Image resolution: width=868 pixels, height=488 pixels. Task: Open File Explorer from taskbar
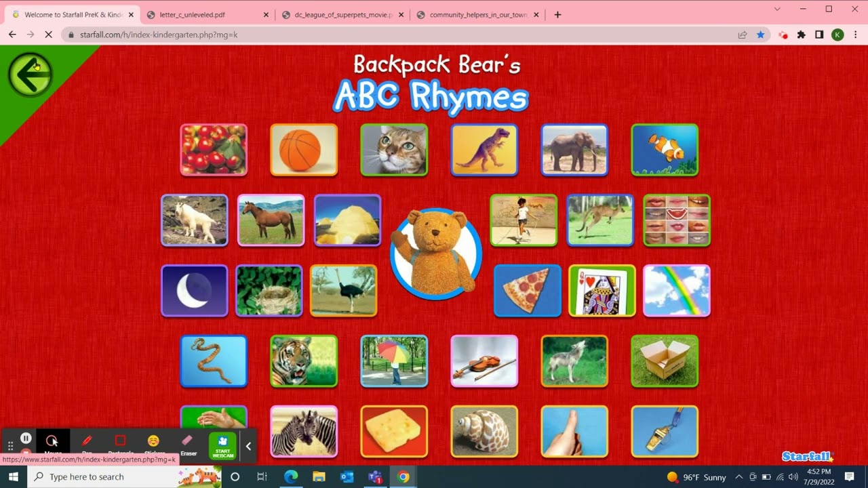point(319,476)
